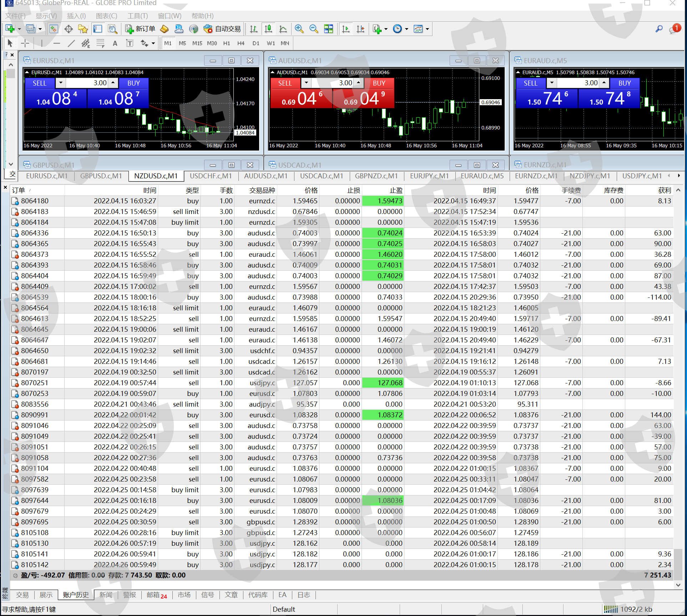Screen dimensions: 687x616
Task: Click AUDUSD SELL button
Action: pos(284,83)
